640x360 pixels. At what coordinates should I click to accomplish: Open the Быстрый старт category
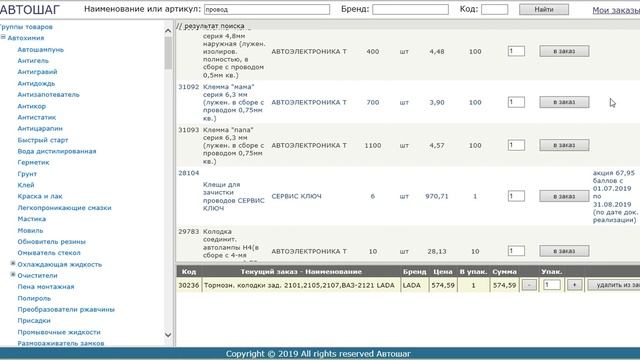[42, 140]
